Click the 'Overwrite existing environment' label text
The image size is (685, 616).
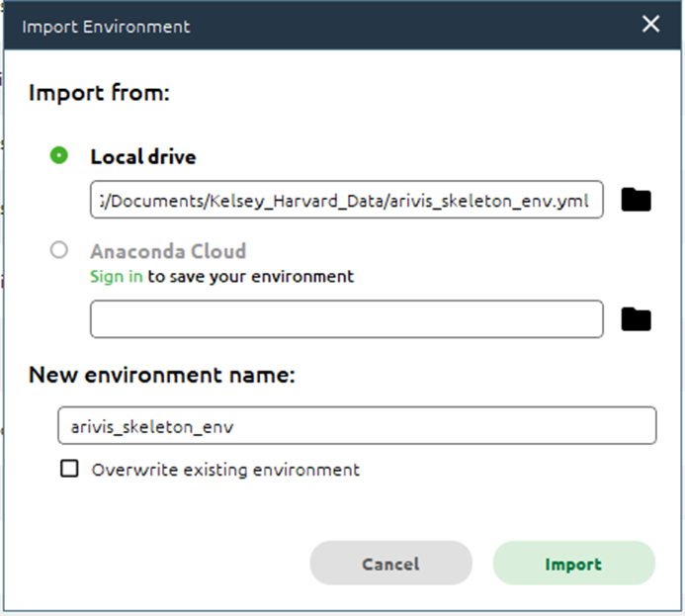[x=225, y=470]
